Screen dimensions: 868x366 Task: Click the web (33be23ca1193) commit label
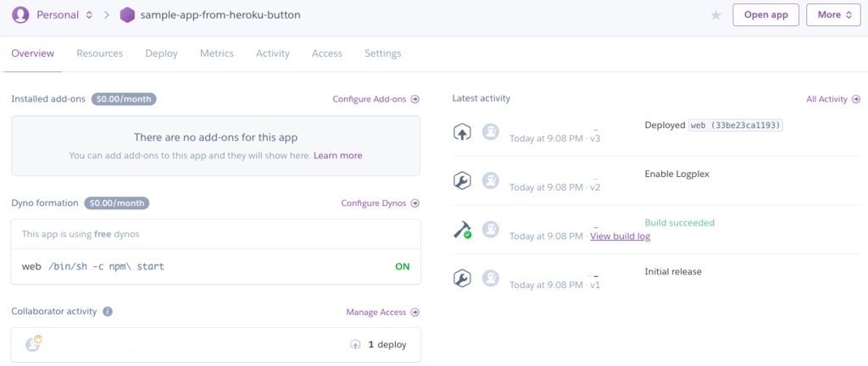pos(736,125)
